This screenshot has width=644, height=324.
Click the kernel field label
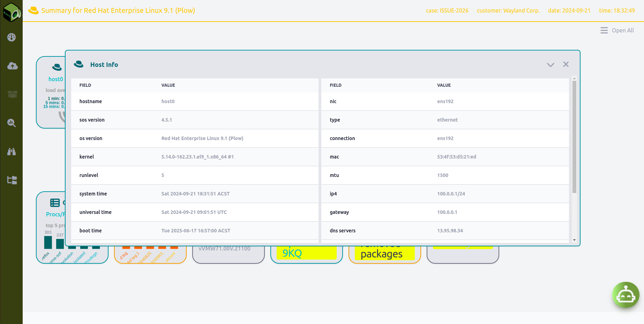coord(87,157)
